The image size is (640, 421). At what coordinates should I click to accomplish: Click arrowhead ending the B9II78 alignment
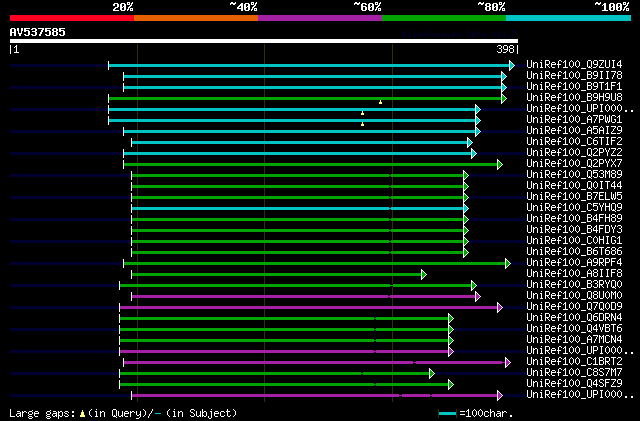[x=504, y=76]
